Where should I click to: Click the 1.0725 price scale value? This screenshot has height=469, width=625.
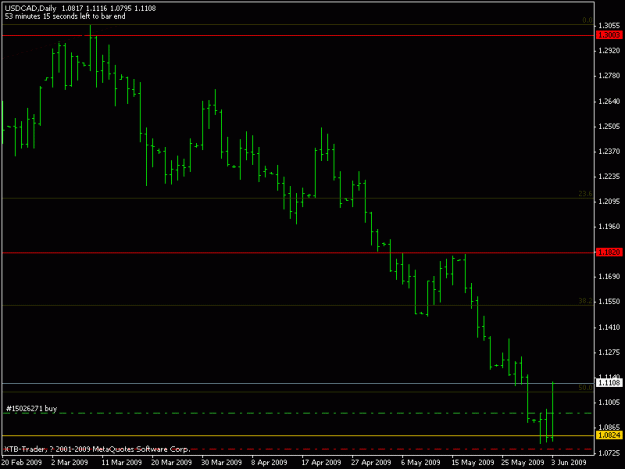coord(609,453)
